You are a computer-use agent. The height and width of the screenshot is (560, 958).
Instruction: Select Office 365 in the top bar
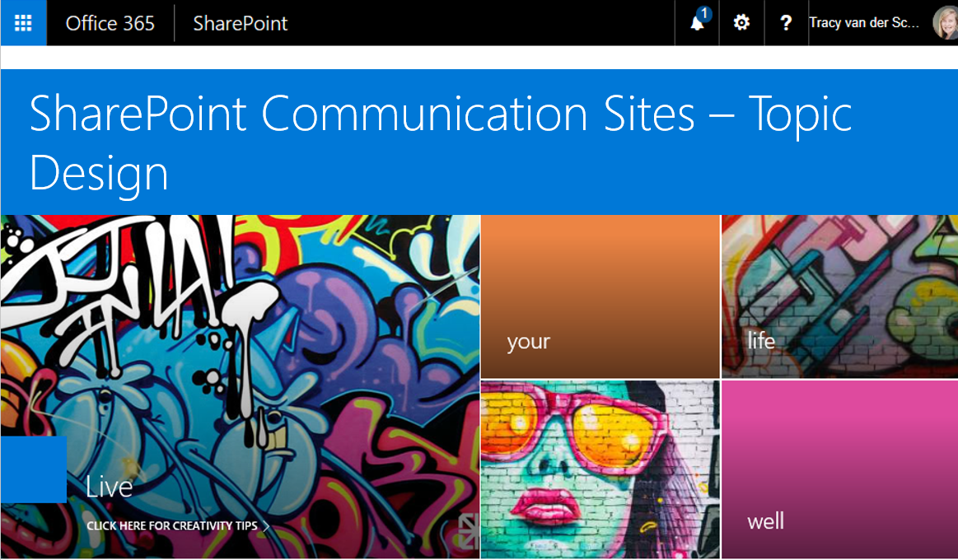[110, 23]
